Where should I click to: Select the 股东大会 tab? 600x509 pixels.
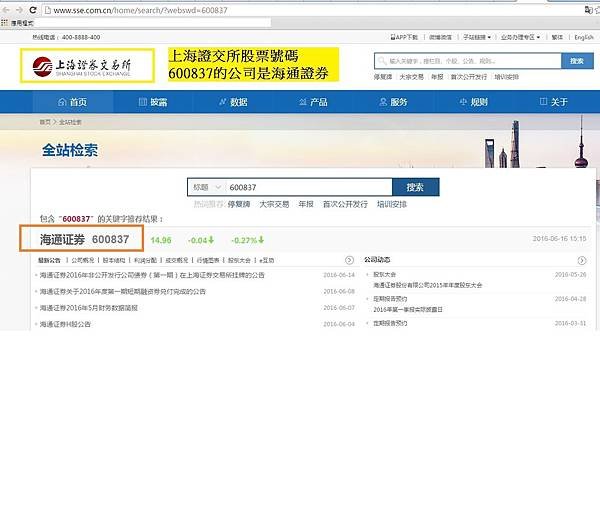tap(239, 260)
